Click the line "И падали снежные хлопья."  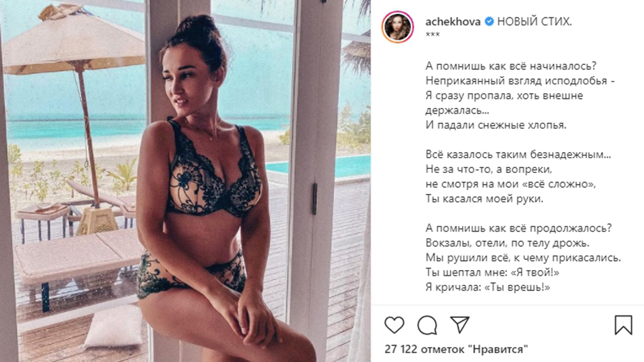495,125
